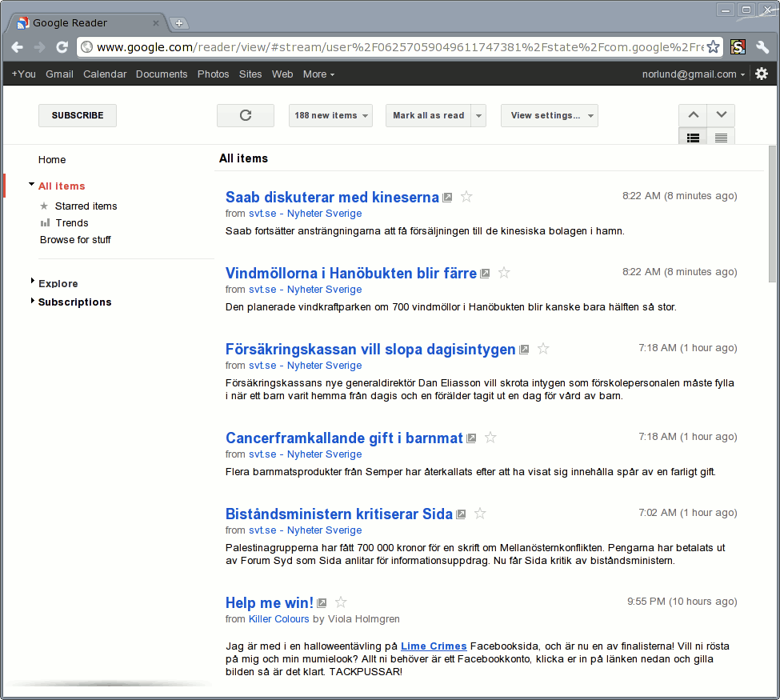780x700 pixels.
Task: Open 'Cancerframkallande gift i barnmat' external link icon
Action: [x=471, y=438]
